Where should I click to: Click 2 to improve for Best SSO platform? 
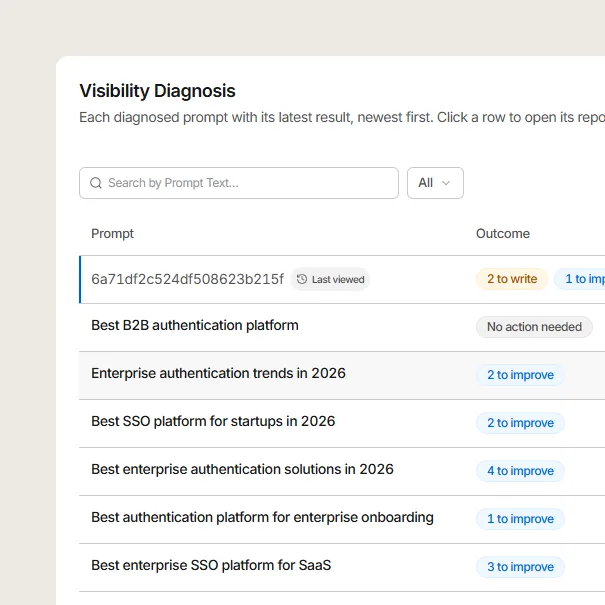point(520,423)
